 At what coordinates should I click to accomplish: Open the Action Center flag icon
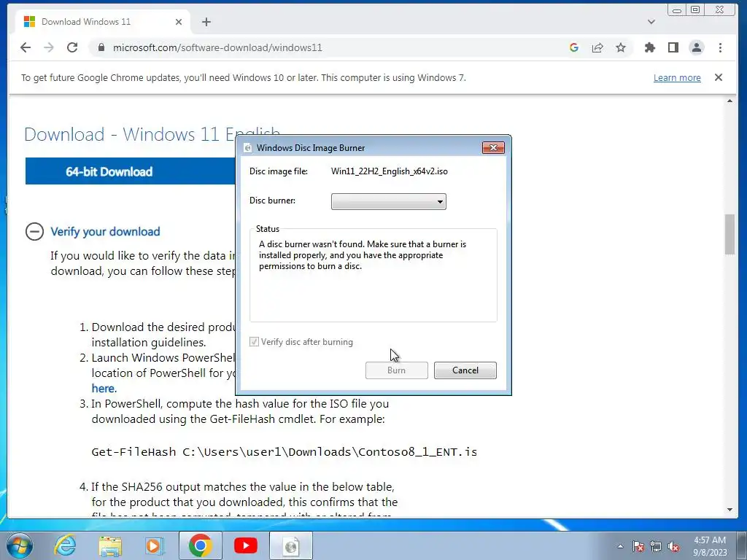[x=638, y=546]
